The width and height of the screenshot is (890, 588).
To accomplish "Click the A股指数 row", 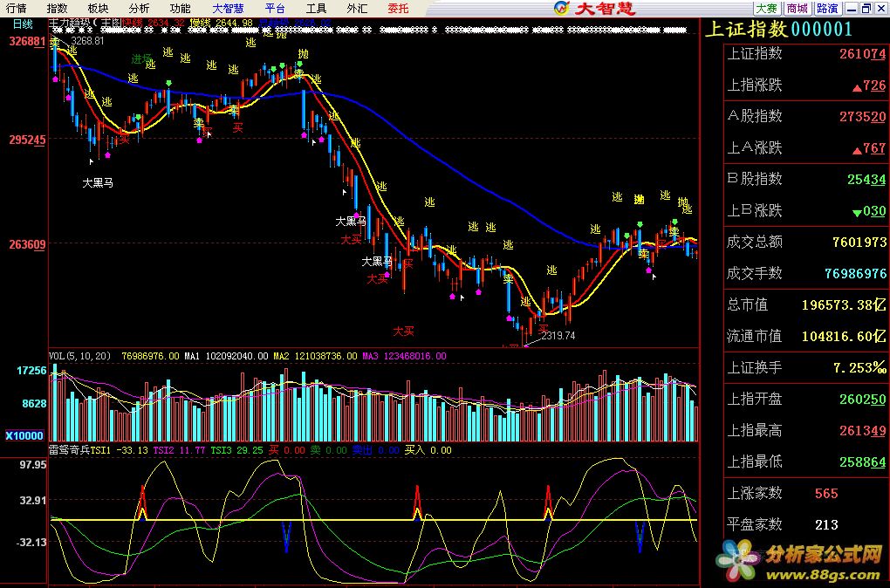I will click(x=806, y=116).
